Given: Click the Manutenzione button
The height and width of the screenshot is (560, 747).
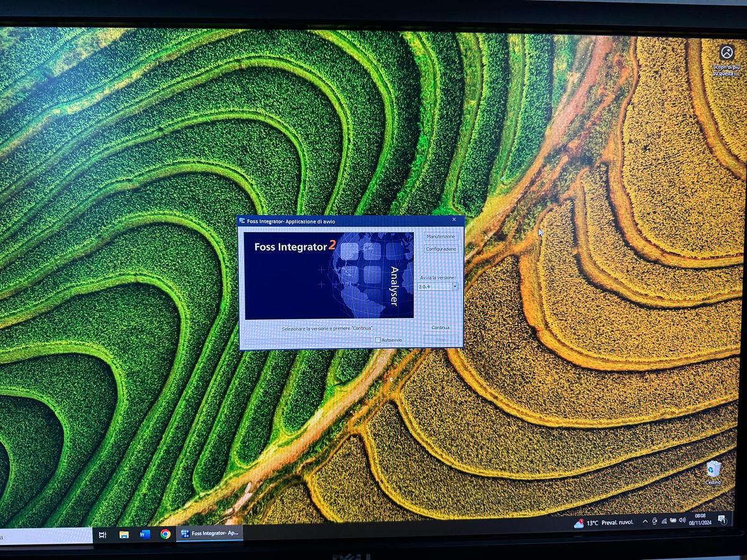Looking at the screenshot, I should [441, 236].
